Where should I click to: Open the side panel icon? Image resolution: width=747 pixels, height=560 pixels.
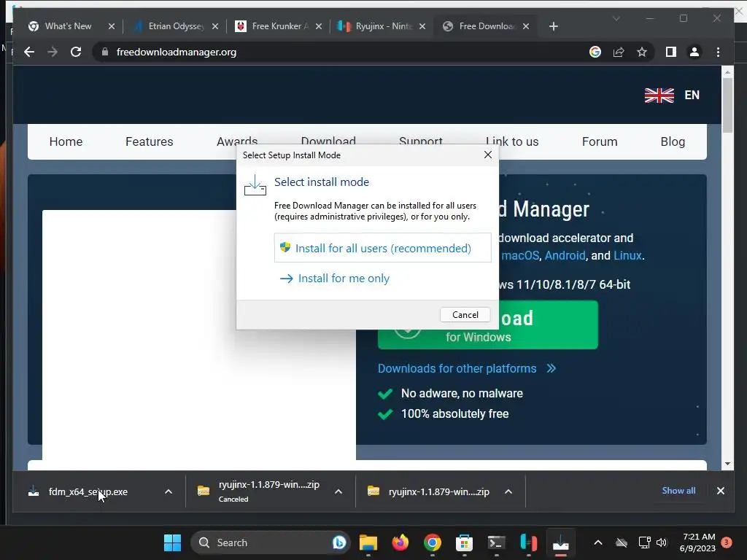click(671, 52)
